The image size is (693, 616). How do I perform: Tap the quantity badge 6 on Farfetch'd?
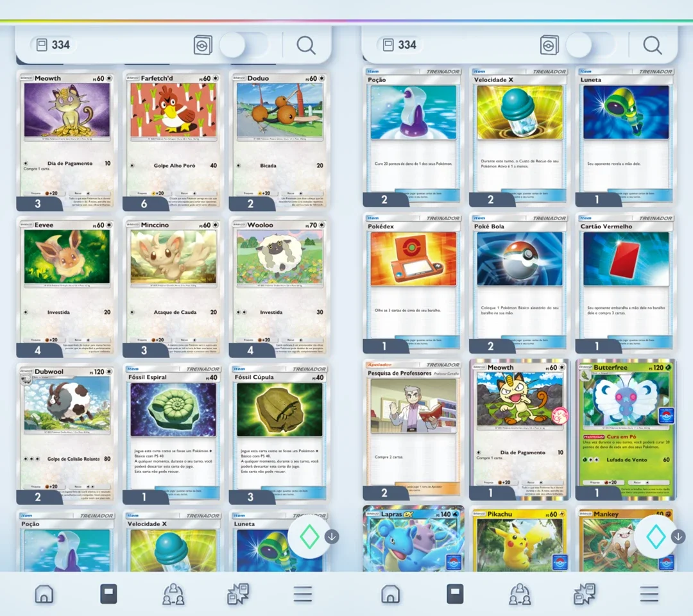[x=144, y=203]
